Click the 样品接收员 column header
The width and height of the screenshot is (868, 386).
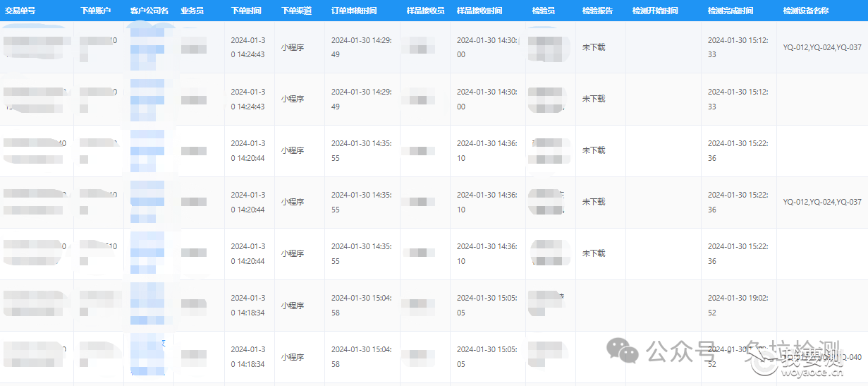425,11
